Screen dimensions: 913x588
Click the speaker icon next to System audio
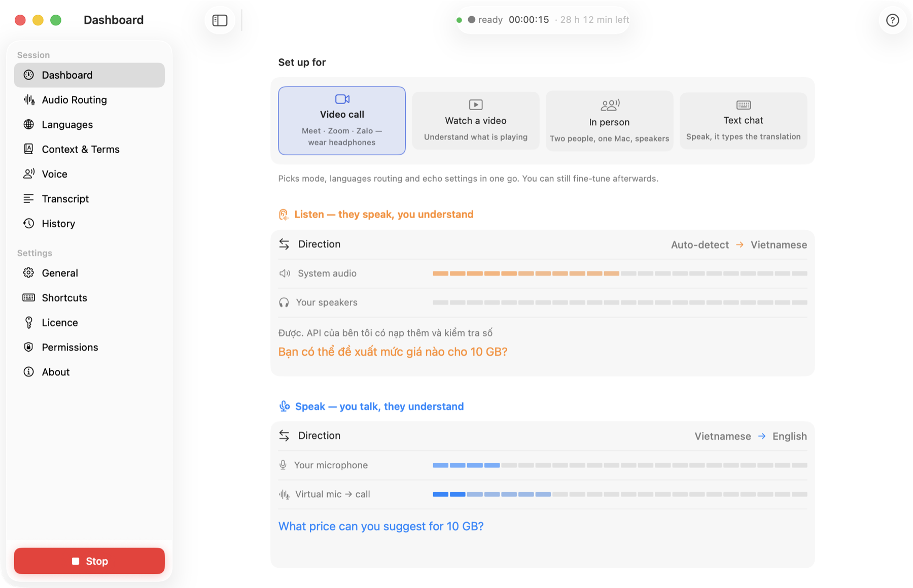click(x=285, y=274)
